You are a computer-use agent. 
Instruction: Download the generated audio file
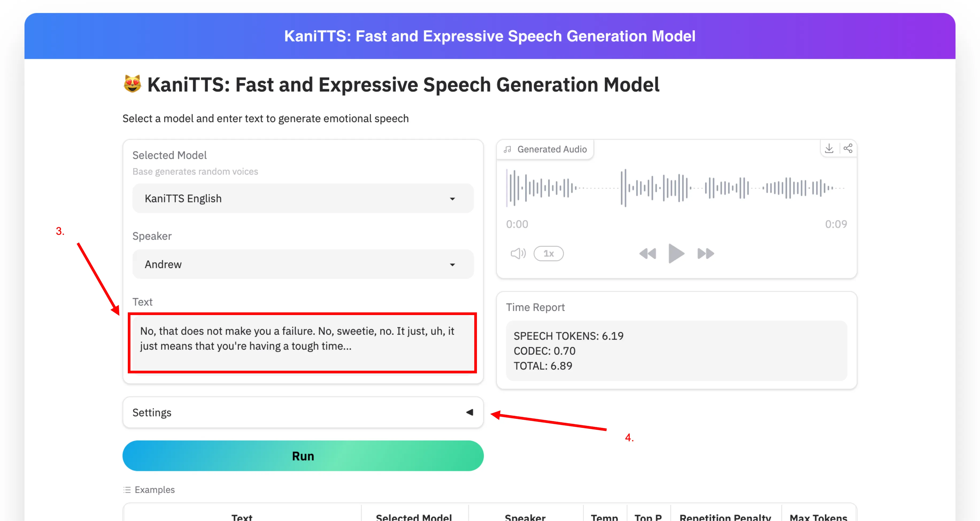(829, 148)
